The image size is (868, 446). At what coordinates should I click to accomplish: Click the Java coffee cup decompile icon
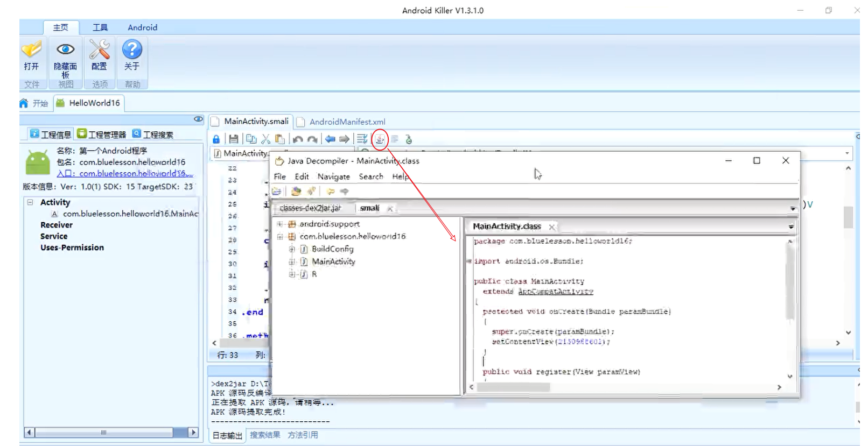[380, 139]
